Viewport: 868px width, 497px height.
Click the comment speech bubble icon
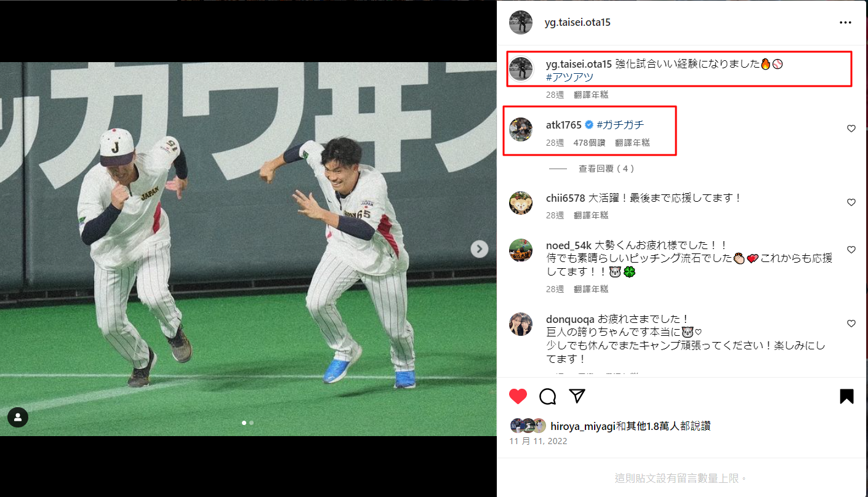click(x=547, y=396)
